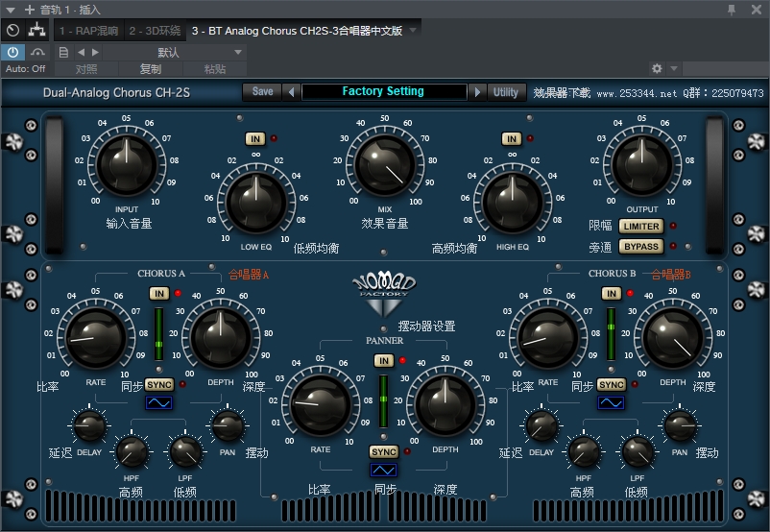
Task: Open the preset file icon
Action: point(63,52)
